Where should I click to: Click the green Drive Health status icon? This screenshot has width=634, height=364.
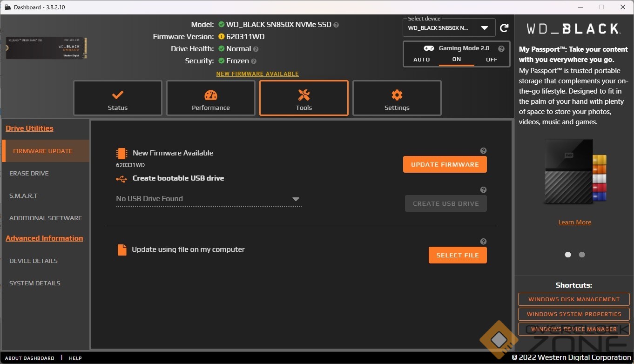click(x=222, y=49)
